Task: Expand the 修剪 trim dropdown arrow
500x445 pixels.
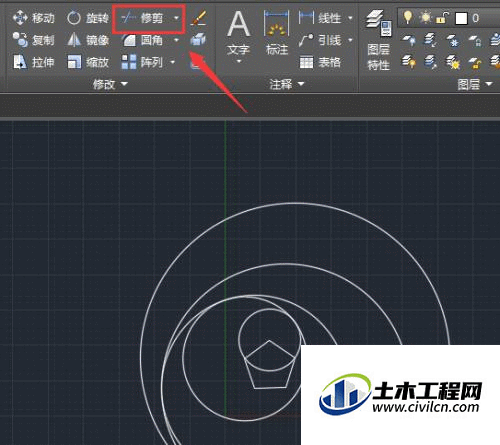Action: pyautogui.click(x=176, y=18)
